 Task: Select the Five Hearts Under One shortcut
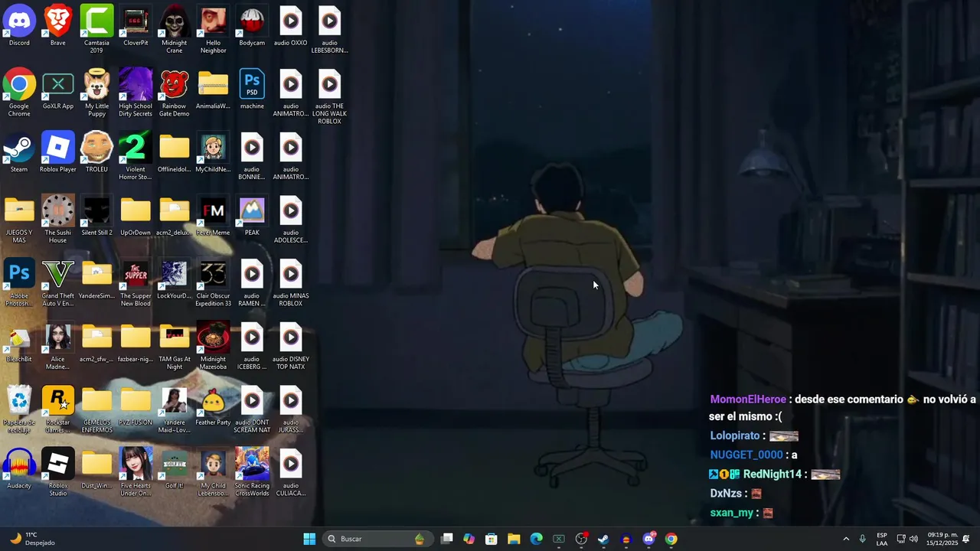point(136,473)
